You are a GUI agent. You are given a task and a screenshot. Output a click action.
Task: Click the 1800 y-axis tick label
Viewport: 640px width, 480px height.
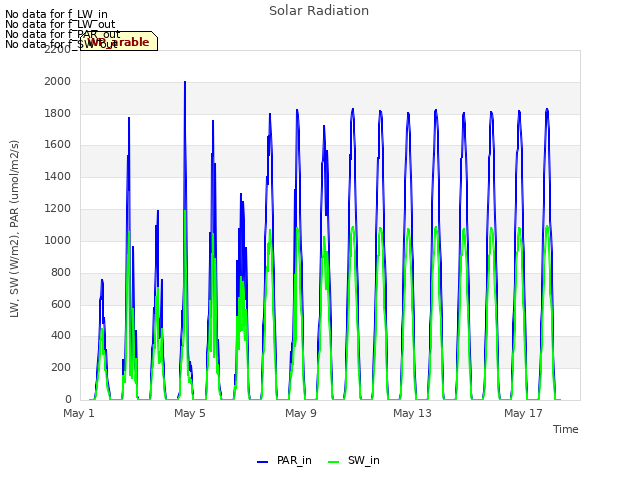click(58, 113)
